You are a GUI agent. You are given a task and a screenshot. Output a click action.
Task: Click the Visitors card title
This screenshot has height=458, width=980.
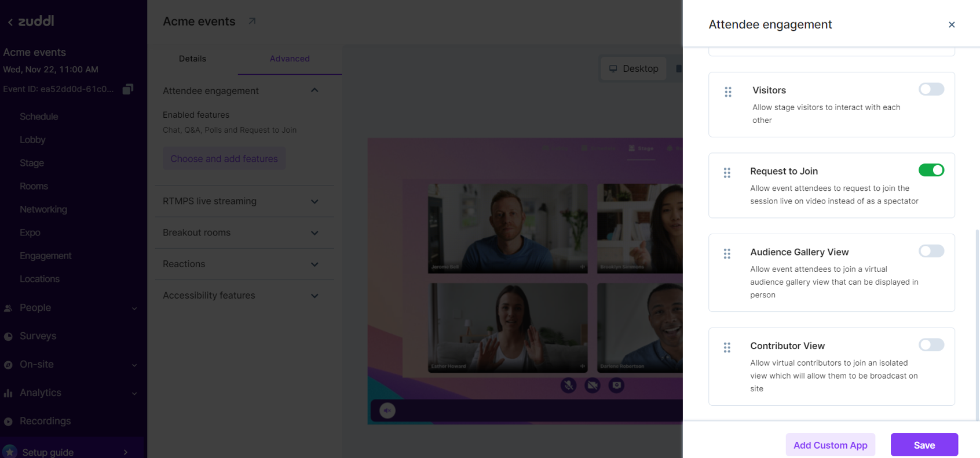[769, 90]
